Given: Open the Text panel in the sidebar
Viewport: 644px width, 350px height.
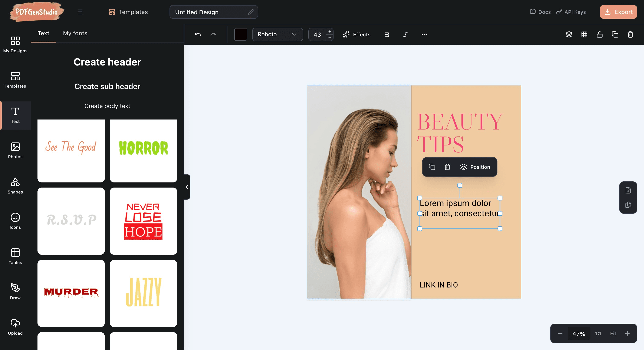Looking at the screenshot, I should point(15,116).
